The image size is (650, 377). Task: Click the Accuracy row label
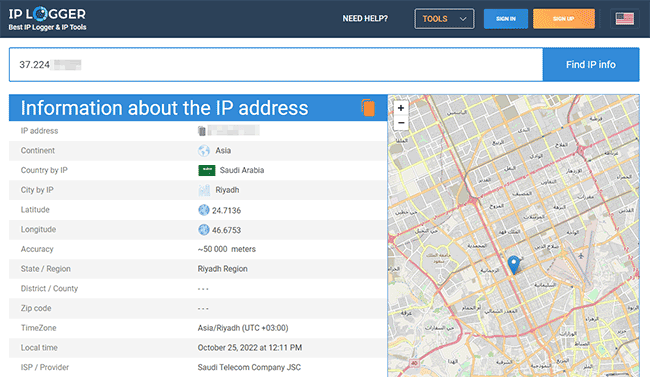37,249
